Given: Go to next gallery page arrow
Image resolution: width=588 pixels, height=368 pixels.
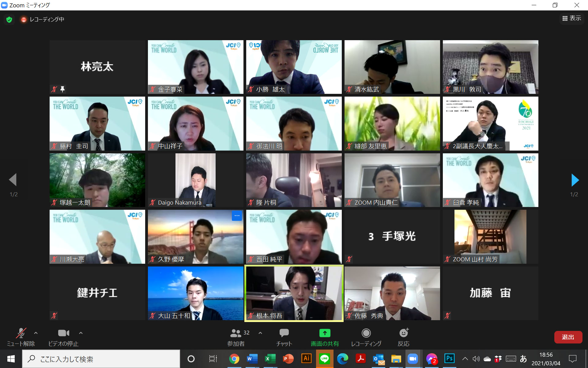Looking at the screenshot, I should point(575,180).
